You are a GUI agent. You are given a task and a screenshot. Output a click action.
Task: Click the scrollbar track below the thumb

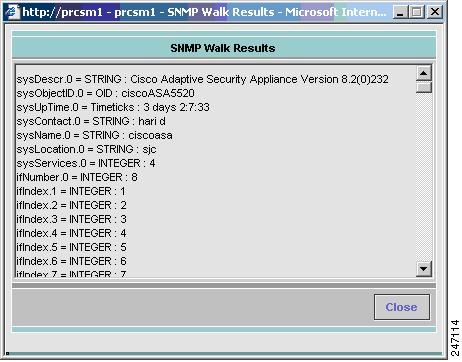(x=424, y=177)
